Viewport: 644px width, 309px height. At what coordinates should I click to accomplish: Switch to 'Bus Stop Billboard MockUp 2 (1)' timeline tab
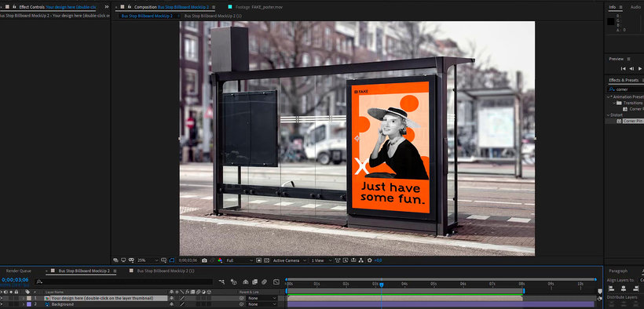(x=166, y=271)
